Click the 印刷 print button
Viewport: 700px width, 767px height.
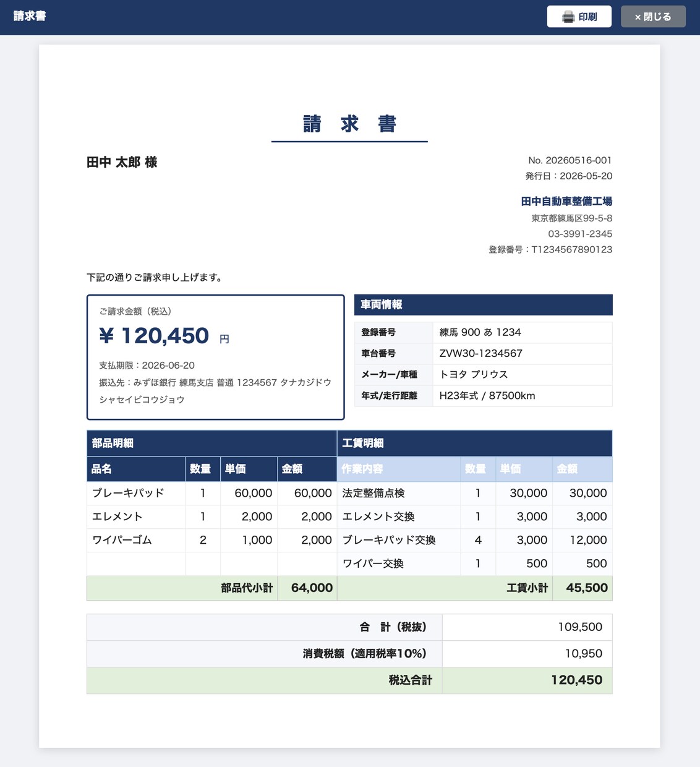point(579,17)
